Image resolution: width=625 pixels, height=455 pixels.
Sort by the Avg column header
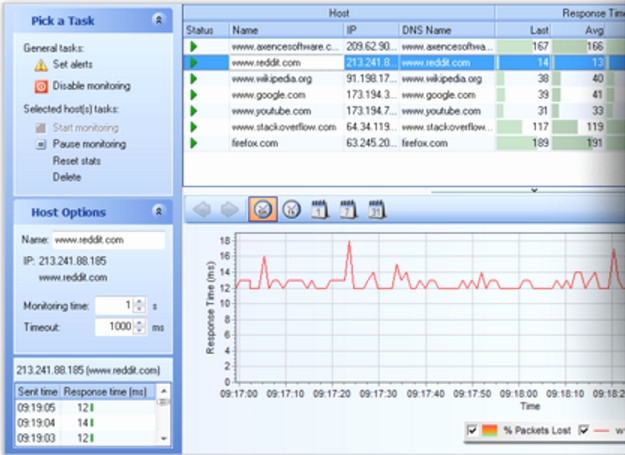(579, 30)
